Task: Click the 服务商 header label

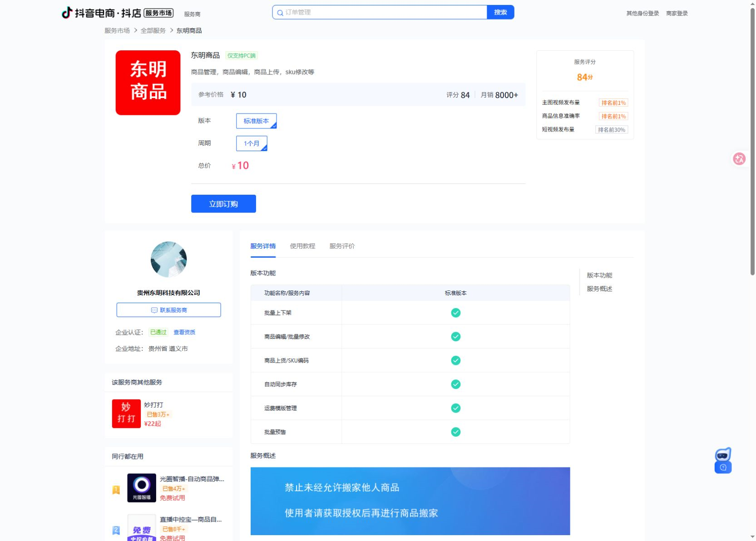Action: [x=192, y=14]
